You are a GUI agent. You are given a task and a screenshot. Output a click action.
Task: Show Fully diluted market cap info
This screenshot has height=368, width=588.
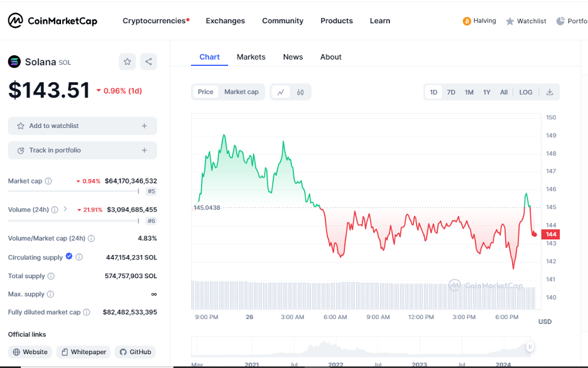(87, 312)
